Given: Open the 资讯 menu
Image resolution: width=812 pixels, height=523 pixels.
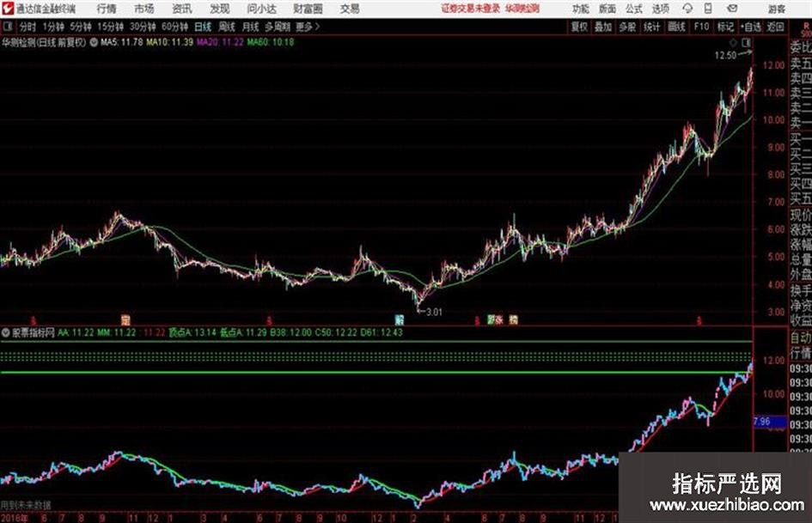Looking at the screenshot, I should (x=182, y=9).
